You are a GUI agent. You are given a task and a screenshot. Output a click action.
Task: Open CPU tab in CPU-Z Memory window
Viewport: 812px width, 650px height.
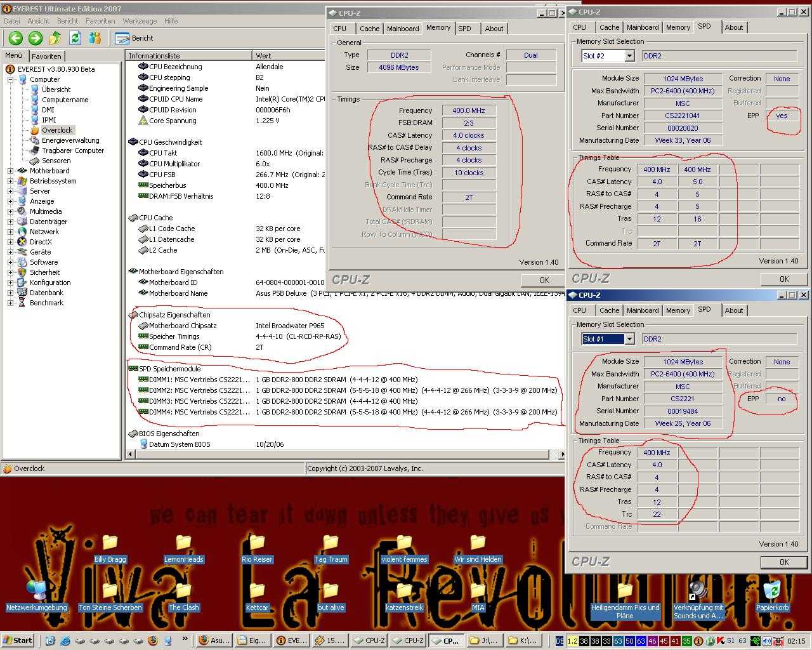[340, 29]
